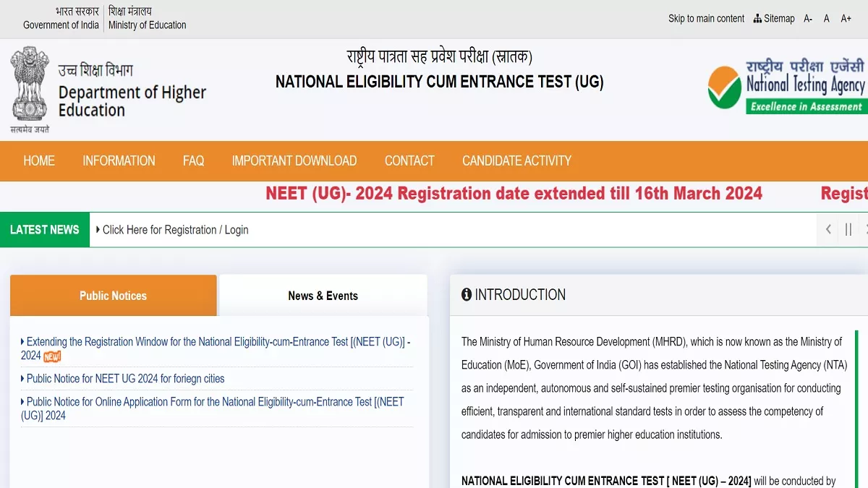Open the Information menu
Image resolution: width=868 pixels, height=488 pixels.
(x=119, y=160)
